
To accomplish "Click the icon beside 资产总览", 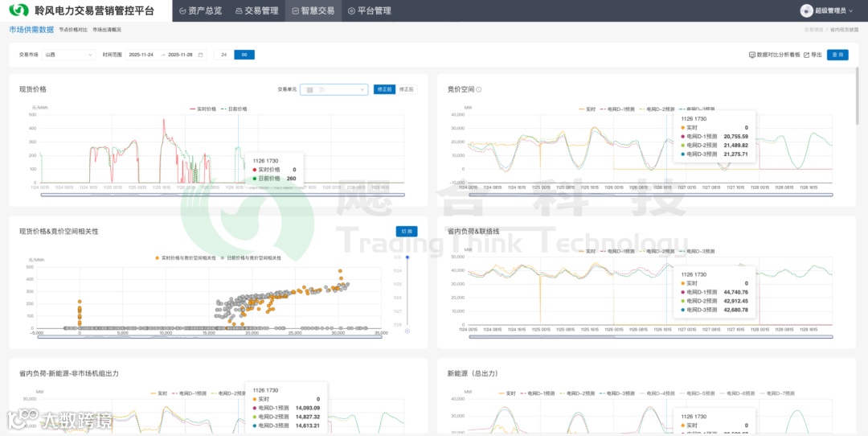I will click(182, 10).
